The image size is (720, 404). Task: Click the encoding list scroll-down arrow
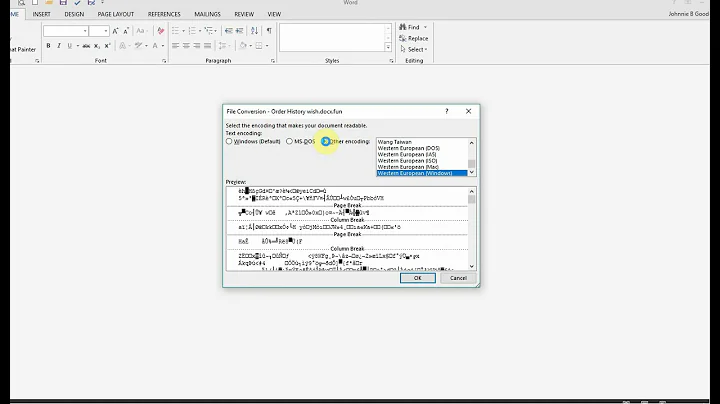(x=472, y=172)
